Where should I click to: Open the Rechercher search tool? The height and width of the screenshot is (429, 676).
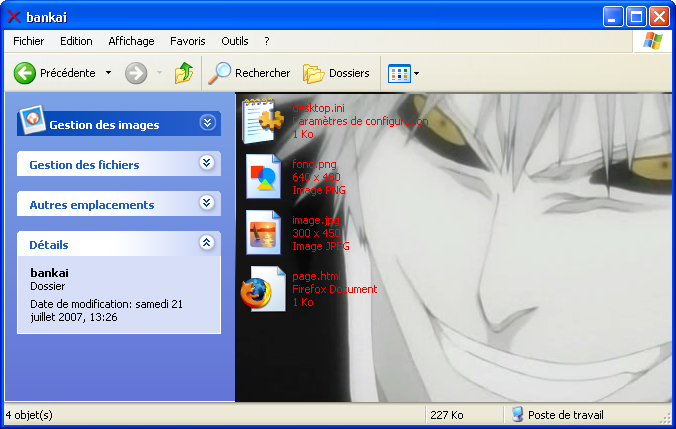click(x=250, y=73)
